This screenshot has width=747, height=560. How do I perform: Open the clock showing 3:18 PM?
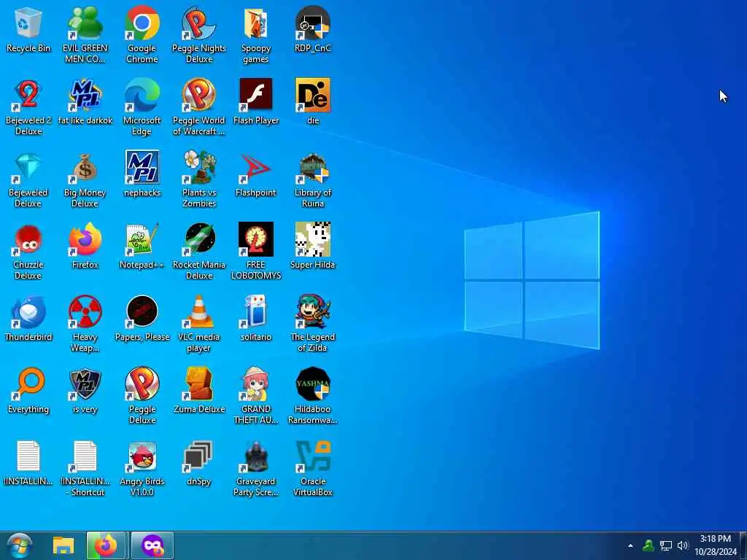716,545
